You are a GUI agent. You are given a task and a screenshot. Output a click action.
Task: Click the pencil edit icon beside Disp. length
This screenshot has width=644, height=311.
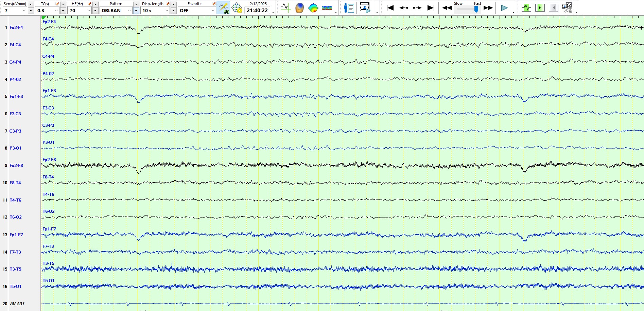168,4
